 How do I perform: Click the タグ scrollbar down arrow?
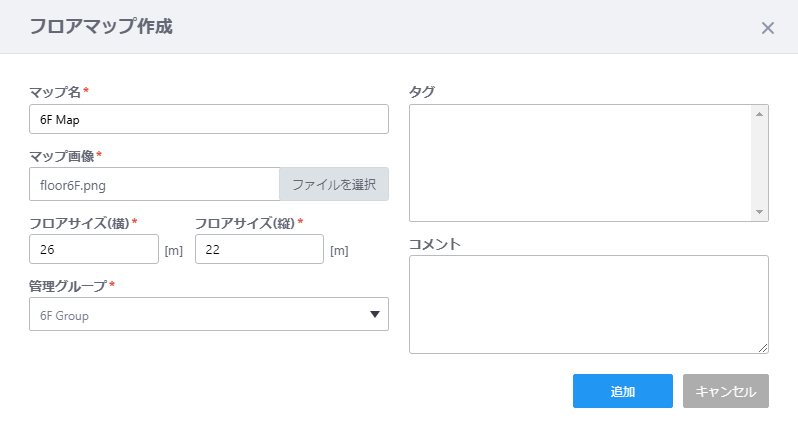pyautogui.click(x=759, y=212)
